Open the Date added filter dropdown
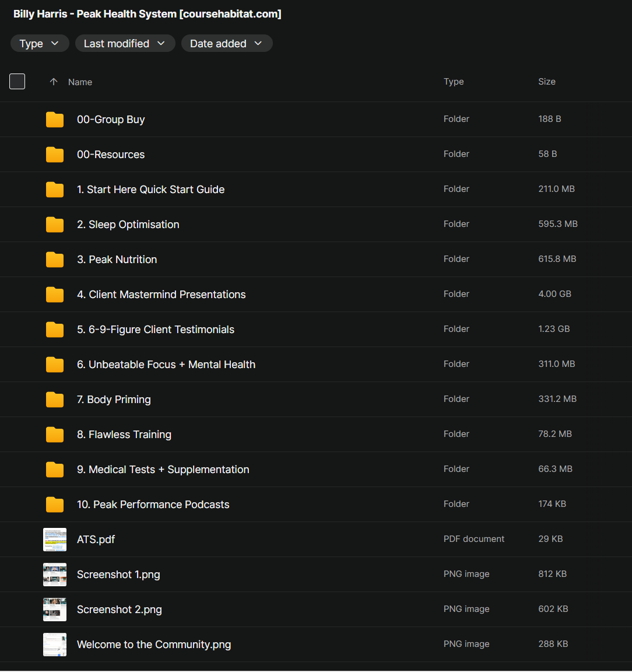This screenshot has width=632, height=672. 226,44
